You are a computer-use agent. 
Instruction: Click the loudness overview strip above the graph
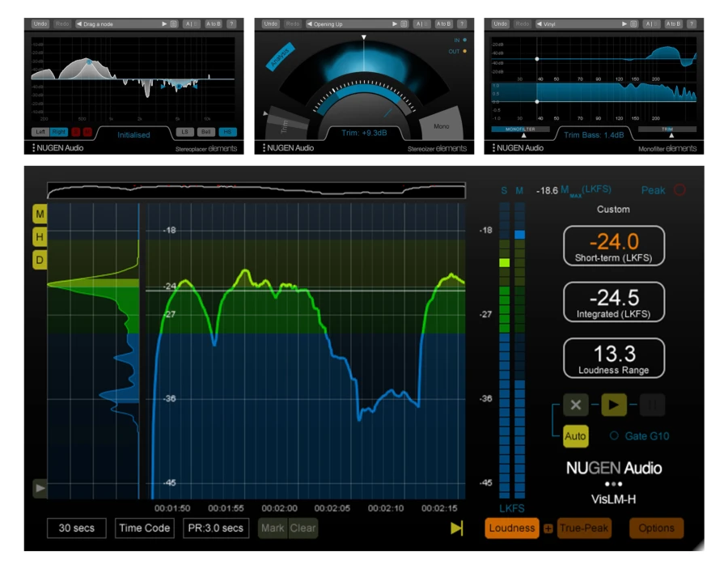[x=256, y=190]
